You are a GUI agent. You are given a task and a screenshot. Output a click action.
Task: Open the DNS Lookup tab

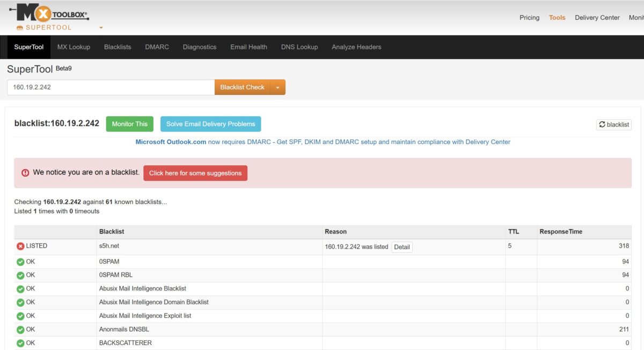click(299, 47)
